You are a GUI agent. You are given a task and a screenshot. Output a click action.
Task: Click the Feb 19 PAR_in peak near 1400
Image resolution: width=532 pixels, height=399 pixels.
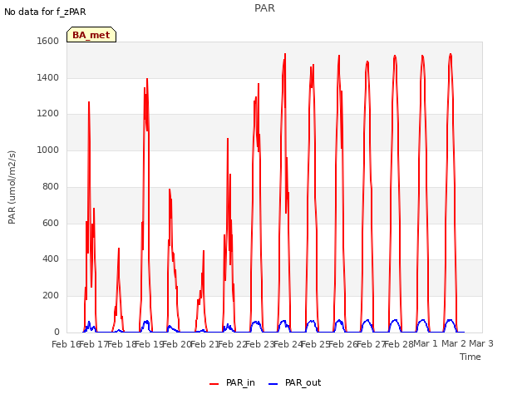[x=147, y=79]
